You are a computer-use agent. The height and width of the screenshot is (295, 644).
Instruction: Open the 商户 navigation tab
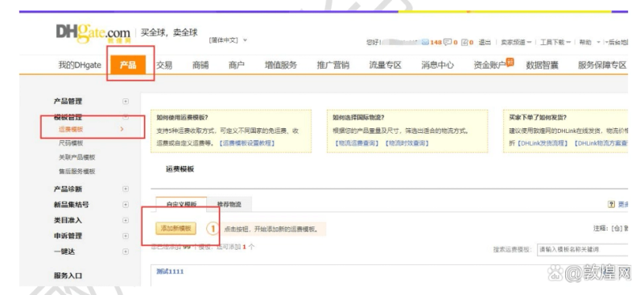237,65
